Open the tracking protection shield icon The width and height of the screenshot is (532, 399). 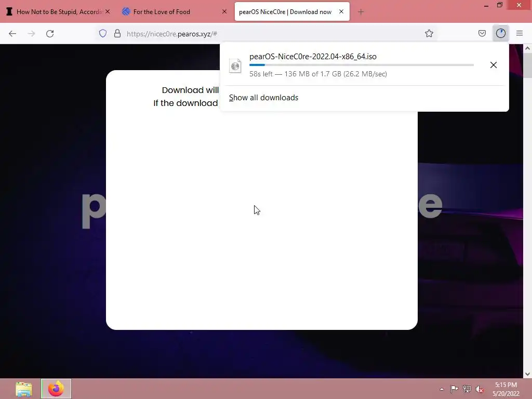[x=103, y=33]
